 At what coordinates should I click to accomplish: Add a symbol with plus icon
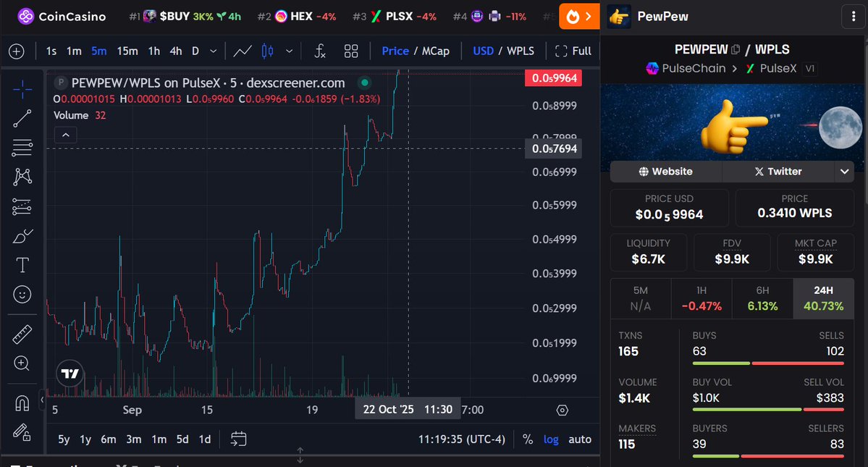click(17, 51)
